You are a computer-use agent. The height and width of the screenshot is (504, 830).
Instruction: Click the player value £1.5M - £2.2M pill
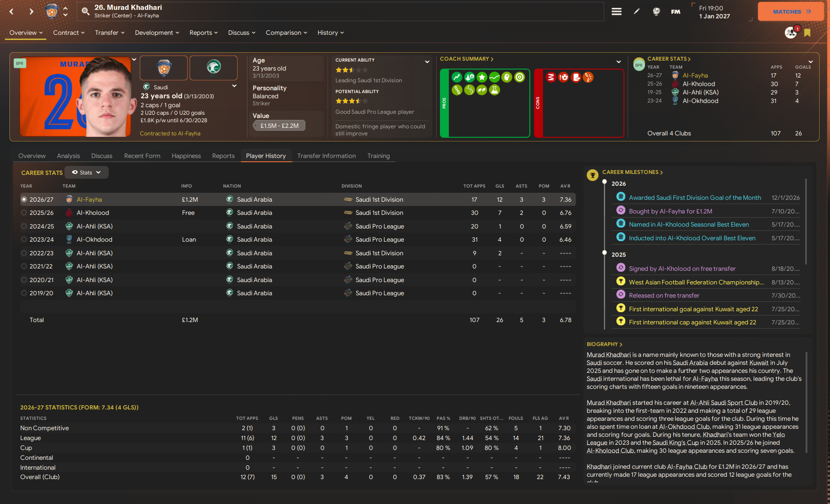click(x=279, y=126)
